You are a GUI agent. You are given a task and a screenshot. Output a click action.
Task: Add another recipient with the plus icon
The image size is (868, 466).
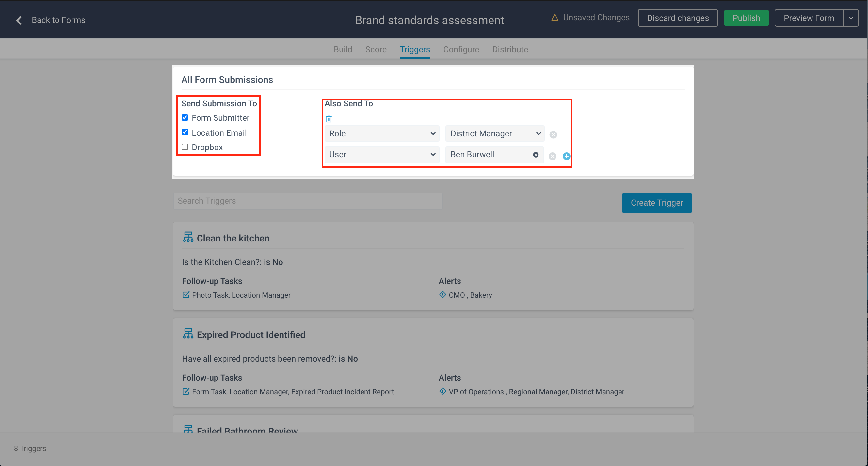[566, 156]
